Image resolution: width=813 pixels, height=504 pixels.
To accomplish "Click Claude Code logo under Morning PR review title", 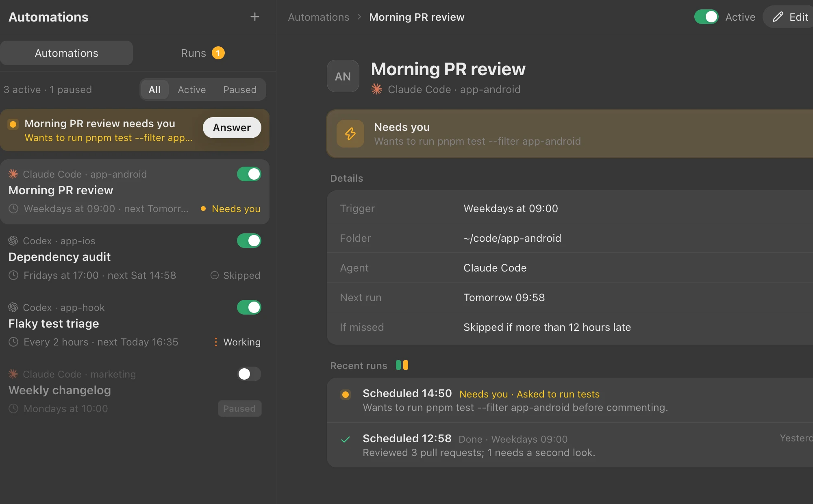I will 376,89.
